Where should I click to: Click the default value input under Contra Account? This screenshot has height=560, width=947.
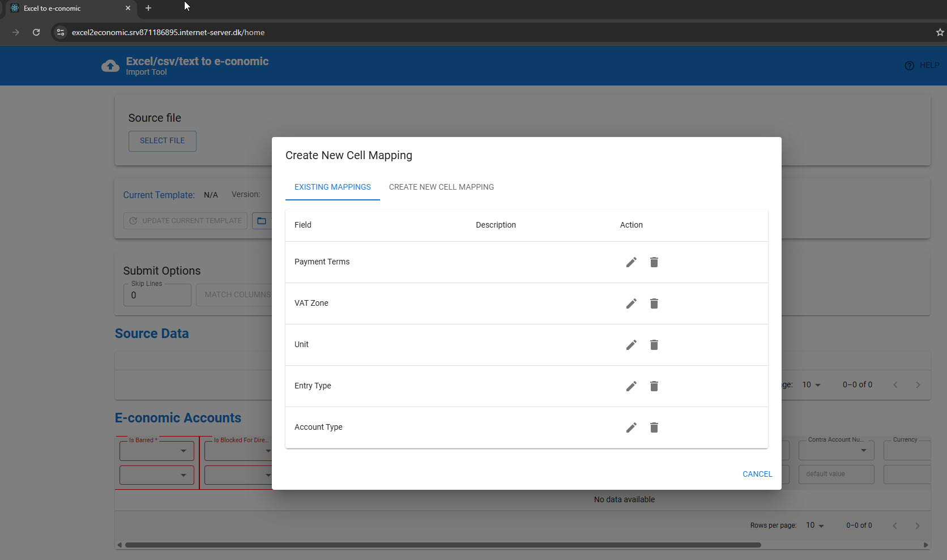(x=837, y=474)
